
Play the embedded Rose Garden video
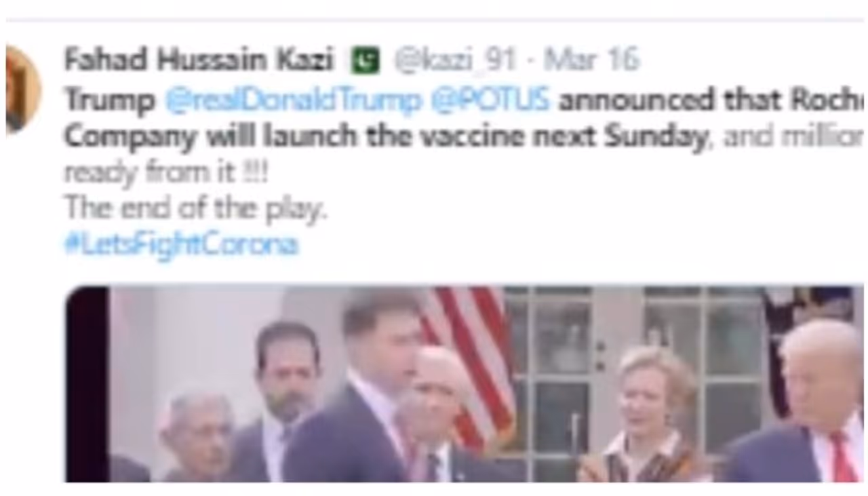coord(465,384)
